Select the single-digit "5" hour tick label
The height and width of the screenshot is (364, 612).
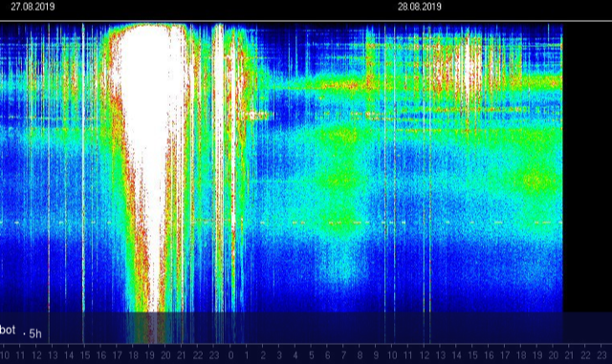click(x=312, y=355)
